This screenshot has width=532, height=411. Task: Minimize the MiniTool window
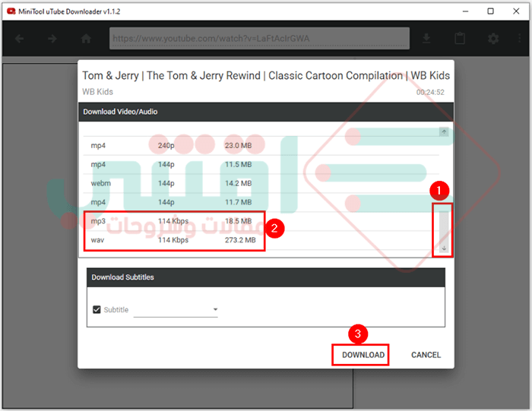[x=465, y=11]
